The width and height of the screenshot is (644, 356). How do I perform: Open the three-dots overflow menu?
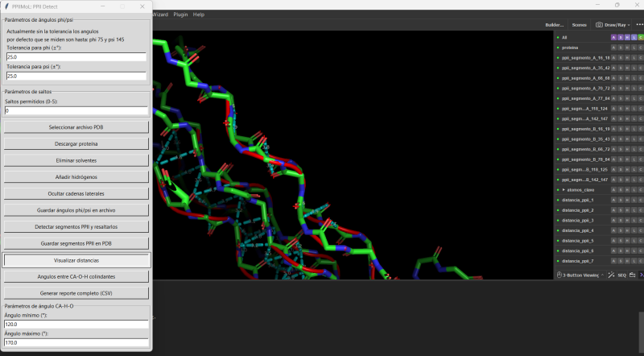[x=639, y=25]
